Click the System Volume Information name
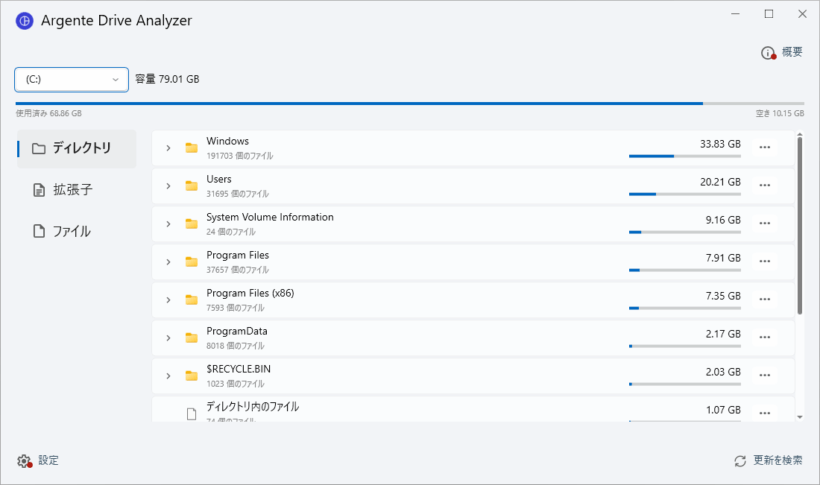The image size is (820, 485). (270, 217)
